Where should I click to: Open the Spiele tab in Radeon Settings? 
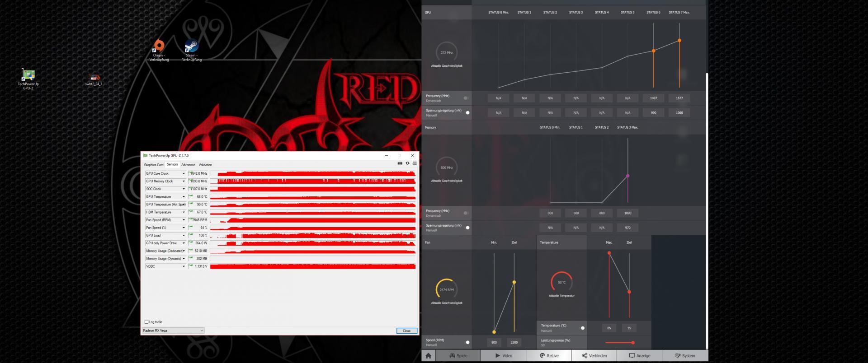[x=458, y=356]
